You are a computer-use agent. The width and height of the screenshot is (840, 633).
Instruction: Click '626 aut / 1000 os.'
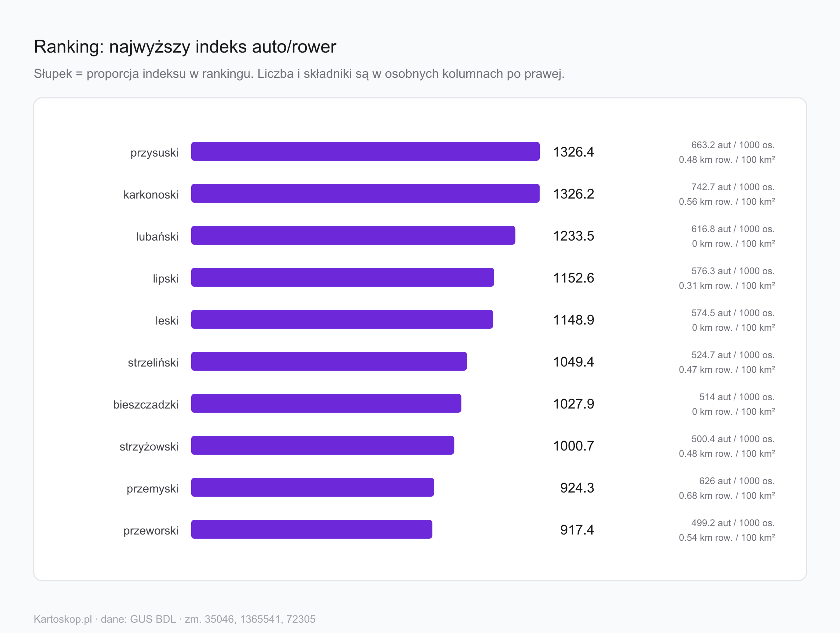[737, 481]
